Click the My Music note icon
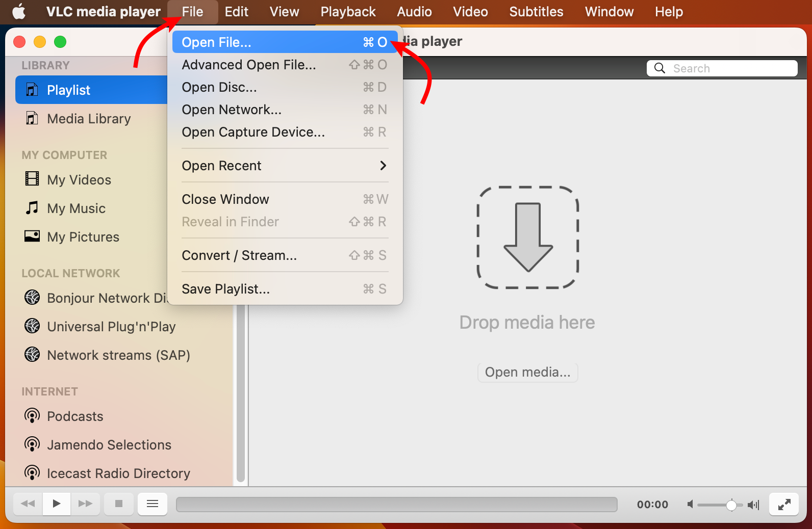 point(32,207)
